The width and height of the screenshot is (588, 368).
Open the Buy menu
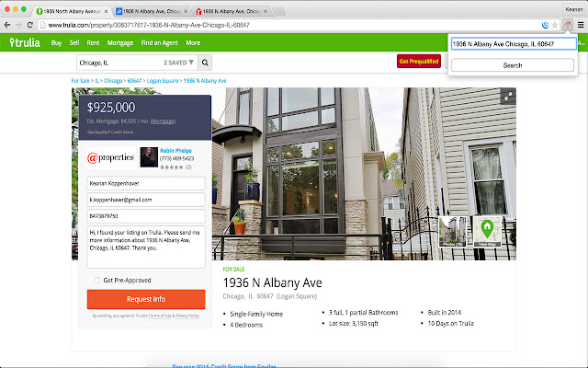point(56,42)
